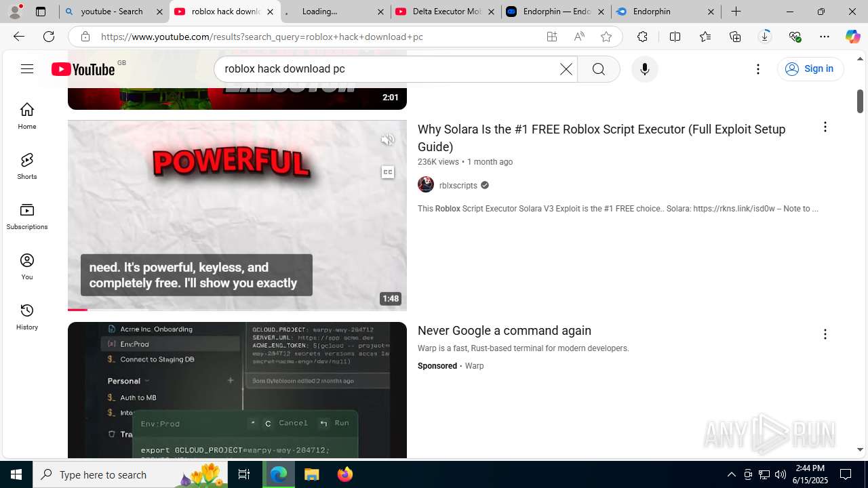Refresh the page
The image size is (868, 488).
click(49, 37)
